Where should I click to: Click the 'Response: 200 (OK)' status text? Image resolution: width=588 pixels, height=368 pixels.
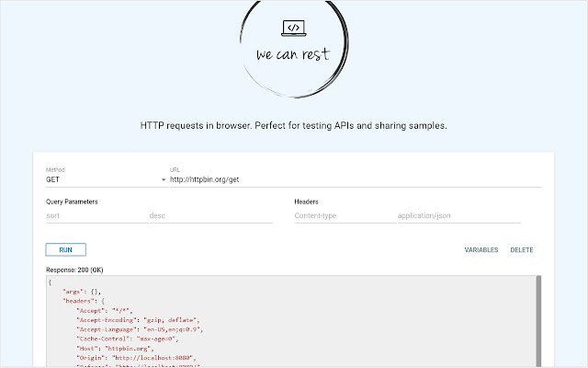point(74,270)
